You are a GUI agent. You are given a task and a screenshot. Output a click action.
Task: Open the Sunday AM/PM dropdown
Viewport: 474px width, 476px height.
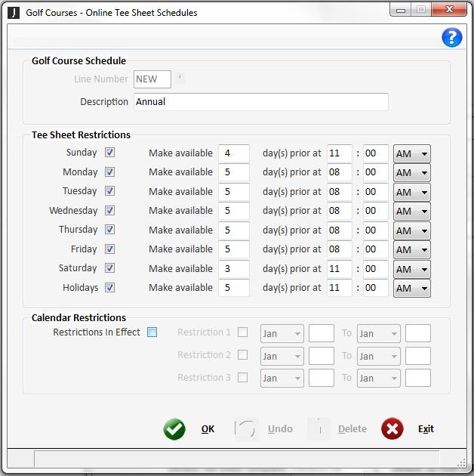[x=411, y=153]
